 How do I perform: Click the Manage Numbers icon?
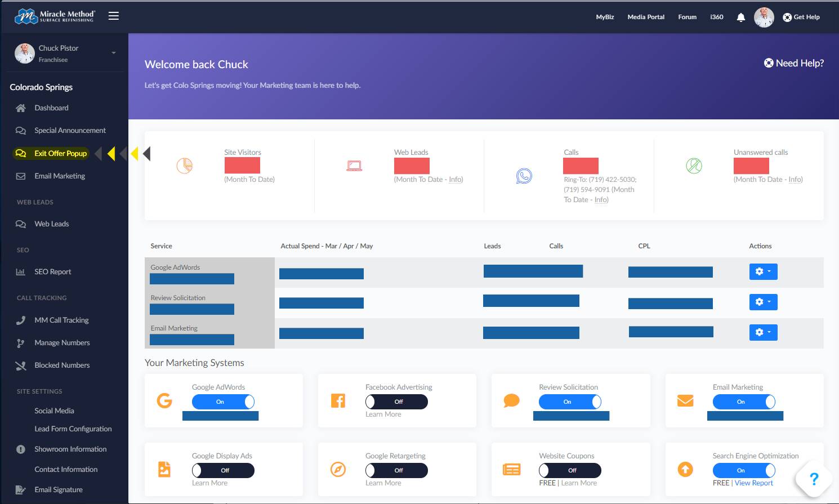pos(21,343)
